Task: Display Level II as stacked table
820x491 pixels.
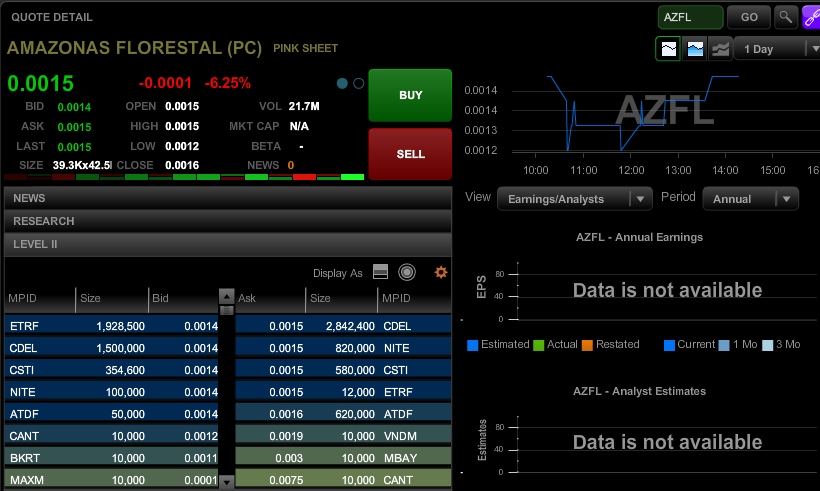Action: pyautogui.click(x=380, y=272)
